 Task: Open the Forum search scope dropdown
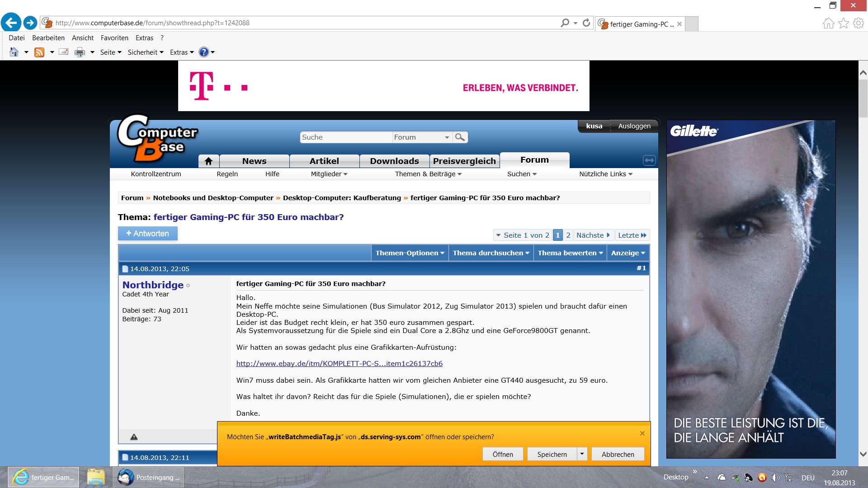click(421, 137)
